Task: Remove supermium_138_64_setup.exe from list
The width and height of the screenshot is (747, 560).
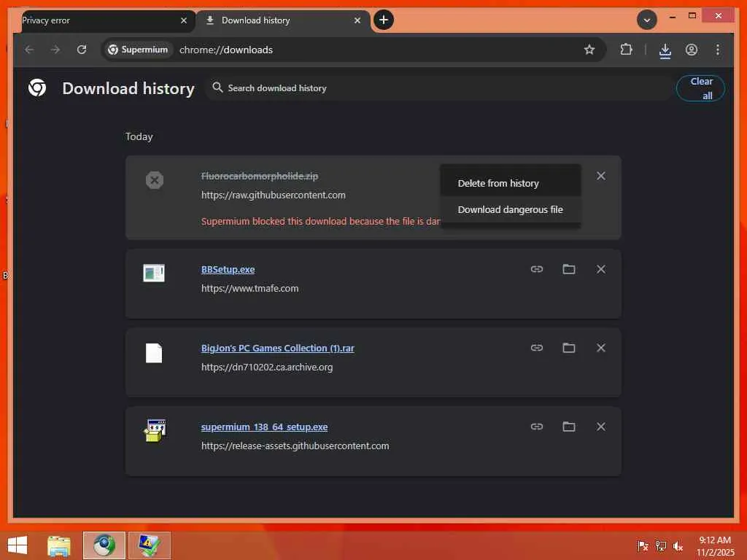Action: [601, 427]
